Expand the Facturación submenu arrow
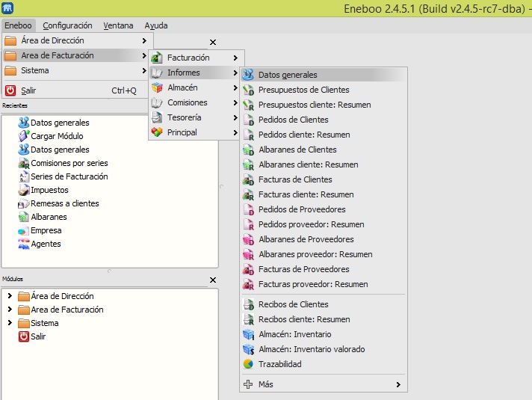 235,58
